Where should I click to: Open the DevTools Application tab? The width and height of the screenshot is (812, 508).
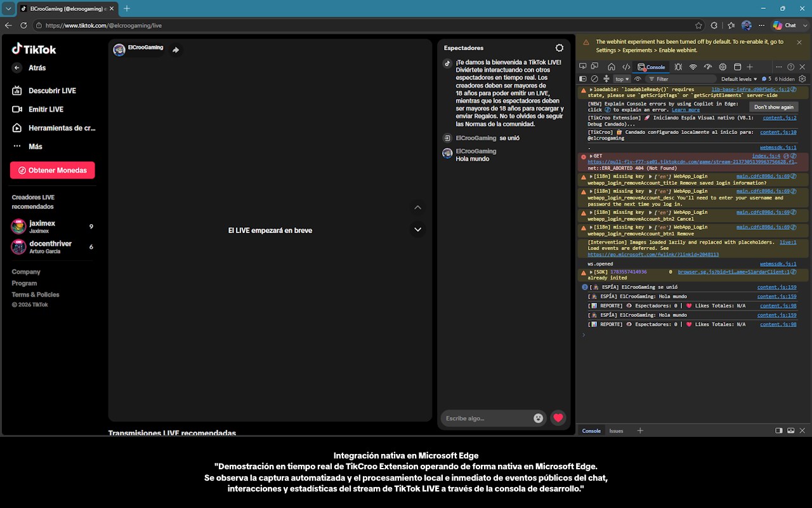pos(737,67)
